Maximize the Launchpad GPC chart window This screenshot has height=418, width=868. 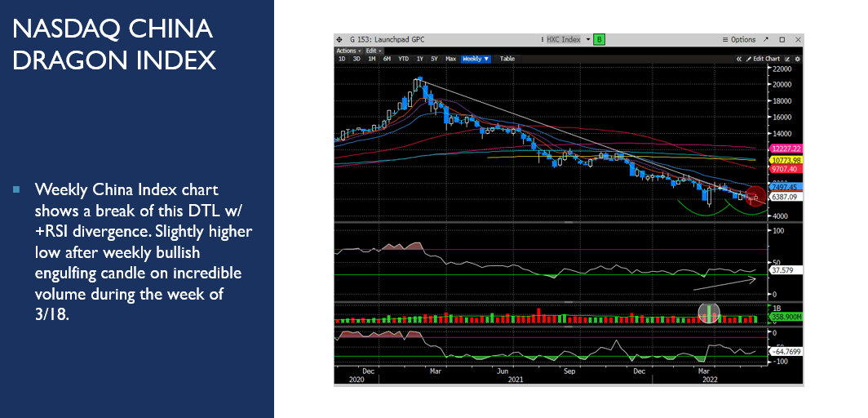click(x=782, y=40)
